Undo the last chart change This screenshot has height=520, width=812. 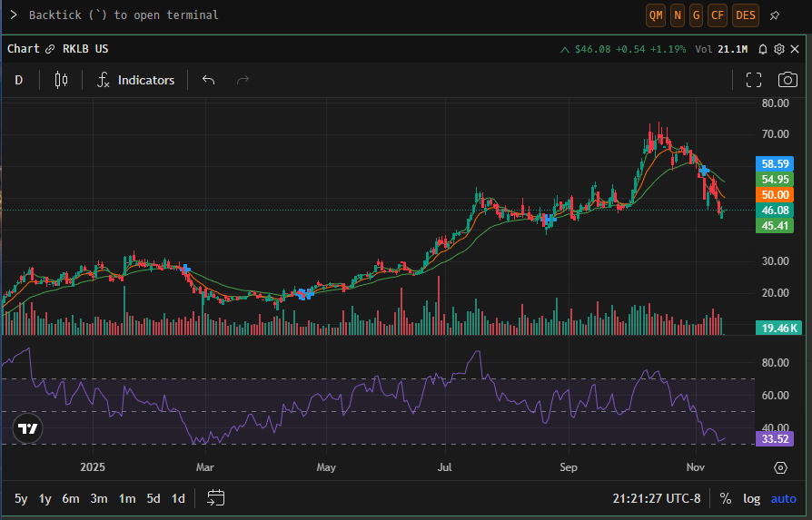208,80
